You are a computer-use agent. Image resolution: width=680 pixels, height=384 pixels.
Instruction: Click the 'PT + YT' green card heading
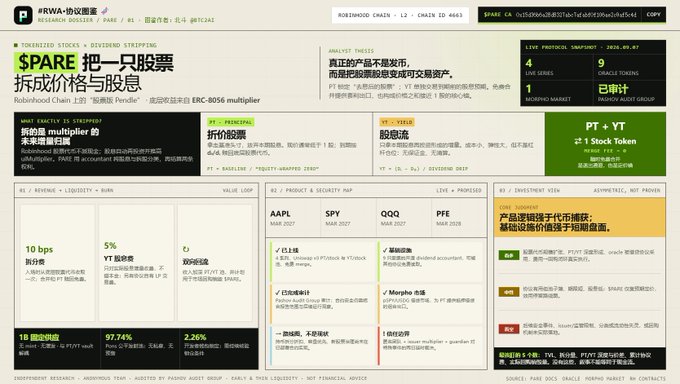coord(605,126)
